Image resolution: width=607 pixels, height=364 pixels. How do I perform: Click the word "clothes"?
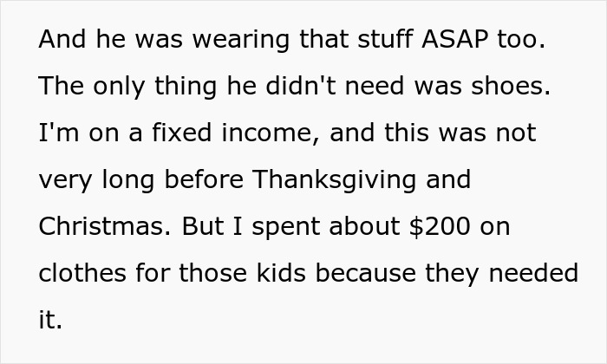(x=82, y=273)
